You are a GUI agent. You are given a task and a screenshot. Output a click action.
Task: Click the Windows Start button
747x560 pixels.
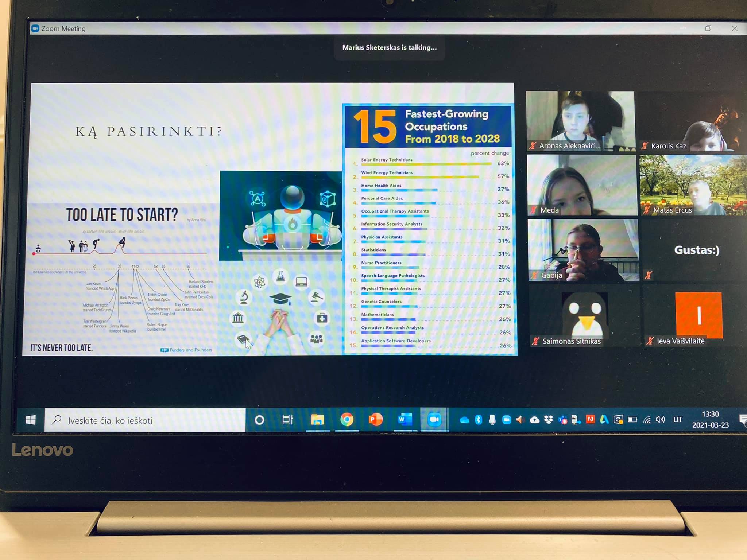[x=31, y=420]
